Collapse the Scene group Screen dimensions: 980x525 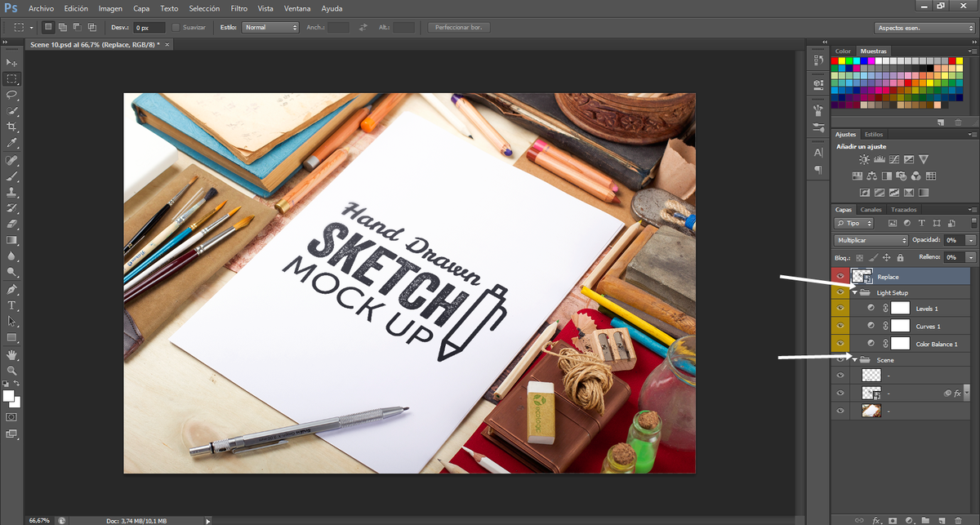click(854, 359)
